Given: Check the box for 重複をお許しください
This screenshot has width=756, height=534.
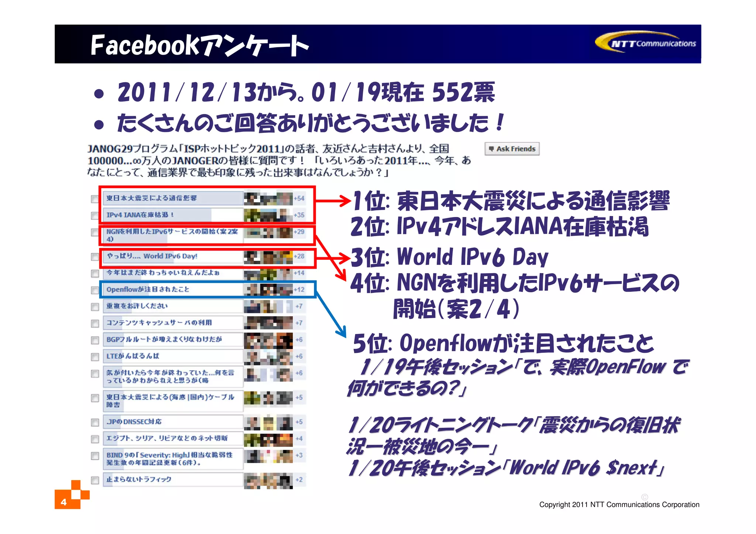Looking at the screenshot, I should click(95, 307).
